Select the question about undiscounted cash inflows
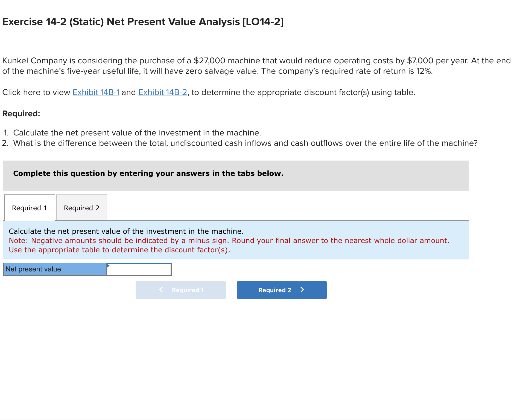The width and height of the screenshot is (514, 420). point(241,143)
